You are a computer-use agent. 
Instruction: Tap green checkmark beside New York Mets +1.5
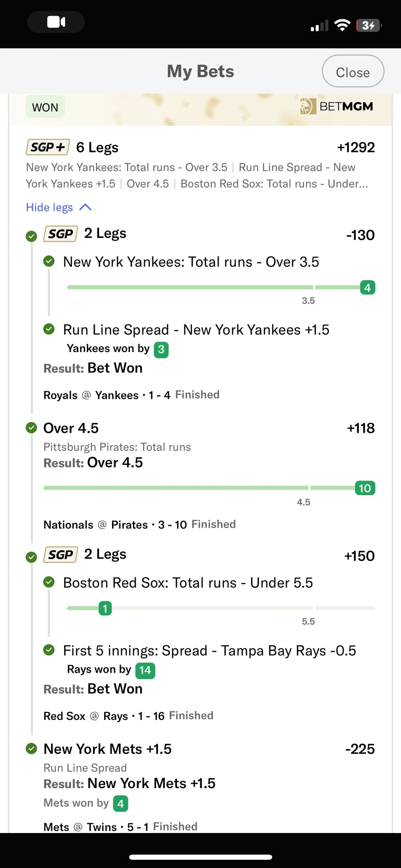click(x=31, y=749)
